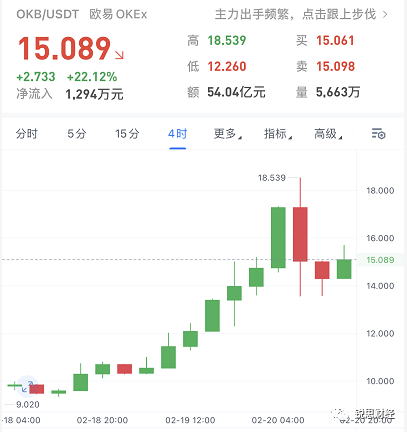Screen dimensions: 407x432
Task: Click the 02-18 20:00 time axis label
Action: [102, 420]
